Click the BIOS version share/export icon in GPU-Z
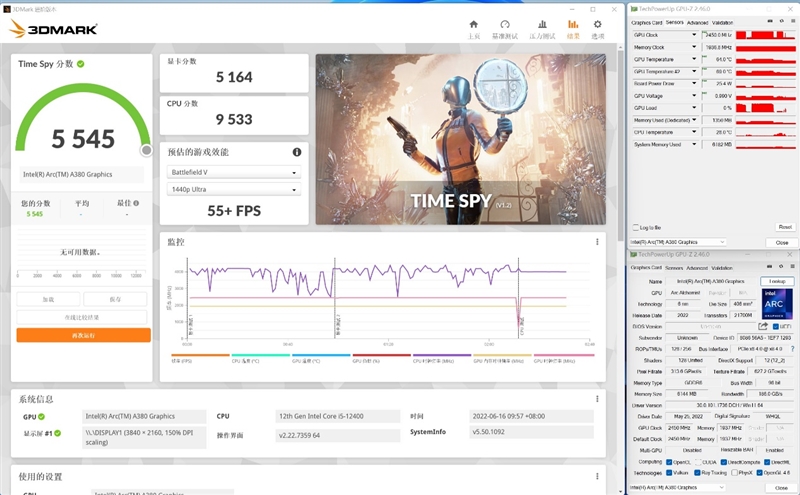This screenshot has width=800, height=495. coord(762,326)
